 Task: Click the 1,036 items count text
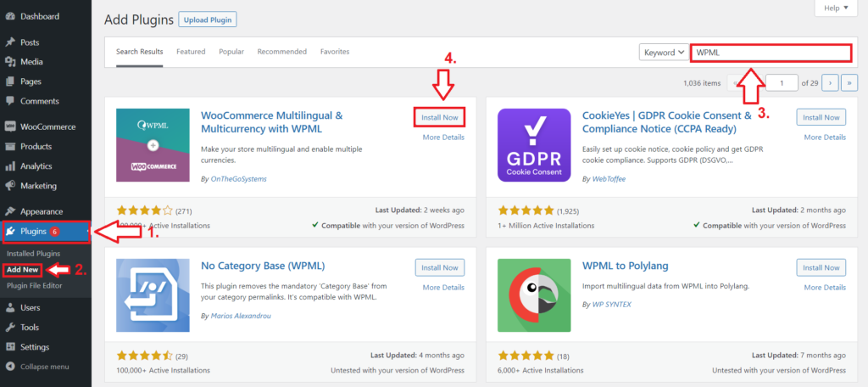(702, 83)
